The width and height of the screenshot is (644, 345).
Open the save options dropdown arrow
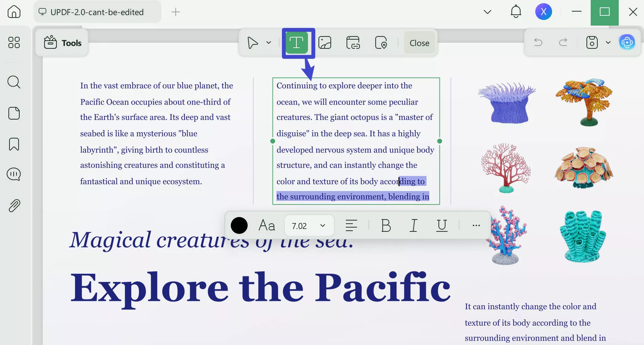[609, 42]
